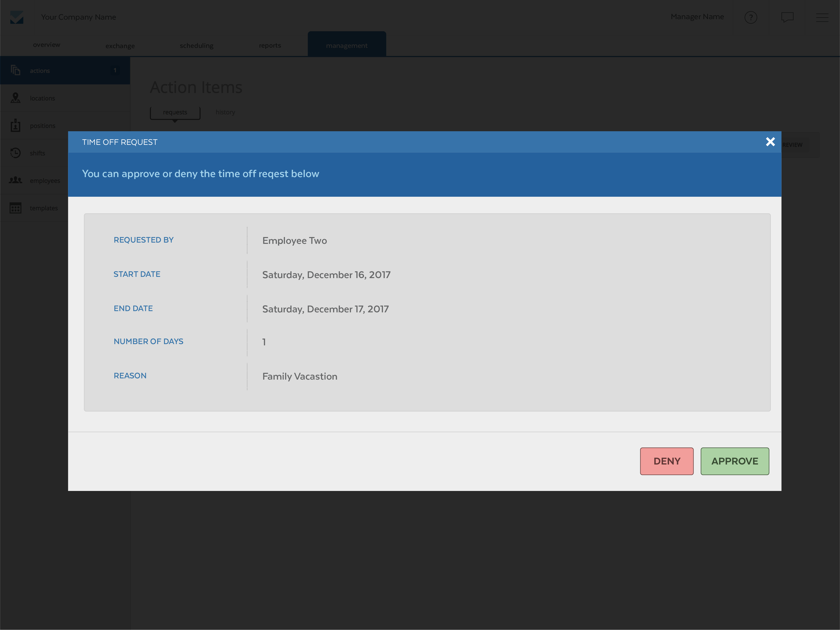Image resolution: width=840 pixels, height=630 pixels.
Task: Switch to the overview tab
Action: [x=46, y=45]
